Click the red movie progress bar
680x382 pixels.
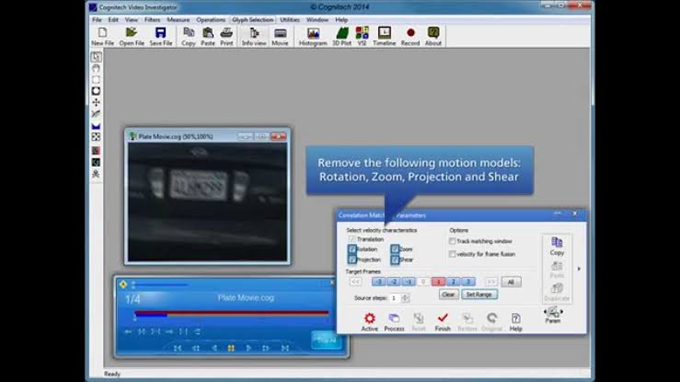click(x=232, y=313)
